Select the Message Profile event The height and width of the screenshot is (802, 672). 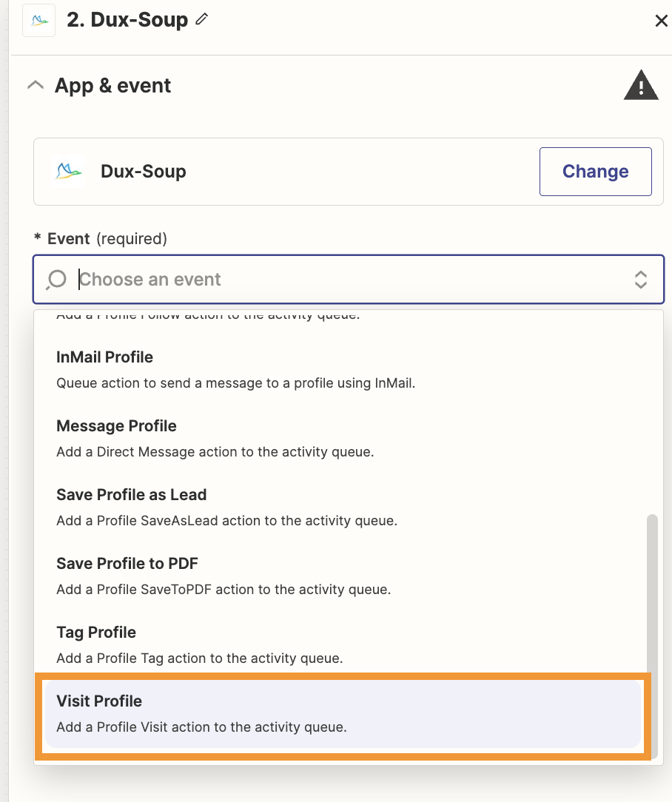coord(116,426)
